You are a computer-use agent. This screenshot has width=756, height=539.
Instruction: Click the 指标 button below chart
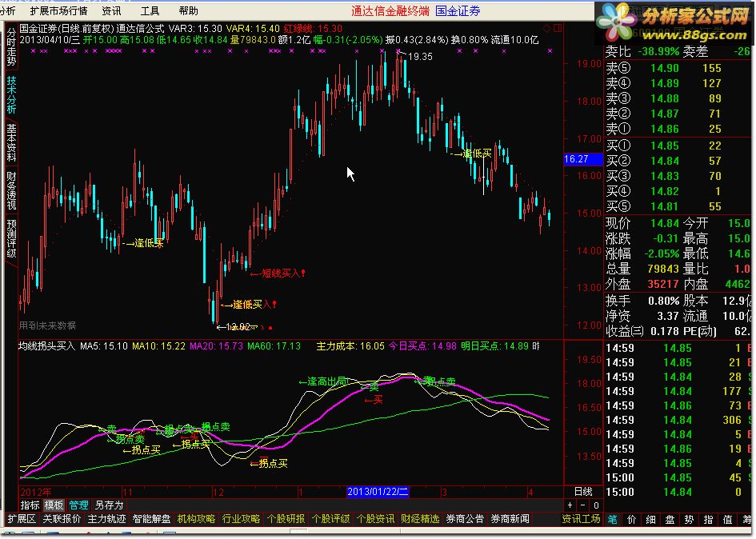30,505
